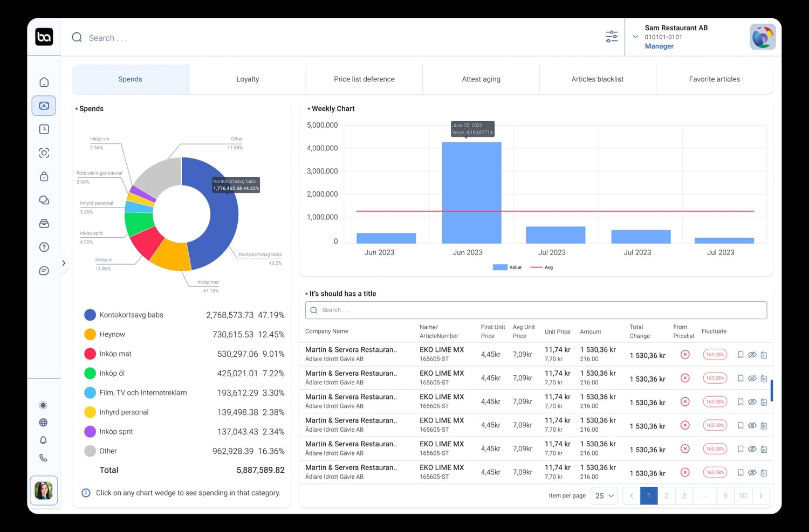Switch to the Loyalty tab
Image resolution: width=809 pixels, height=532 pixels.
click(x=248, y=79)
